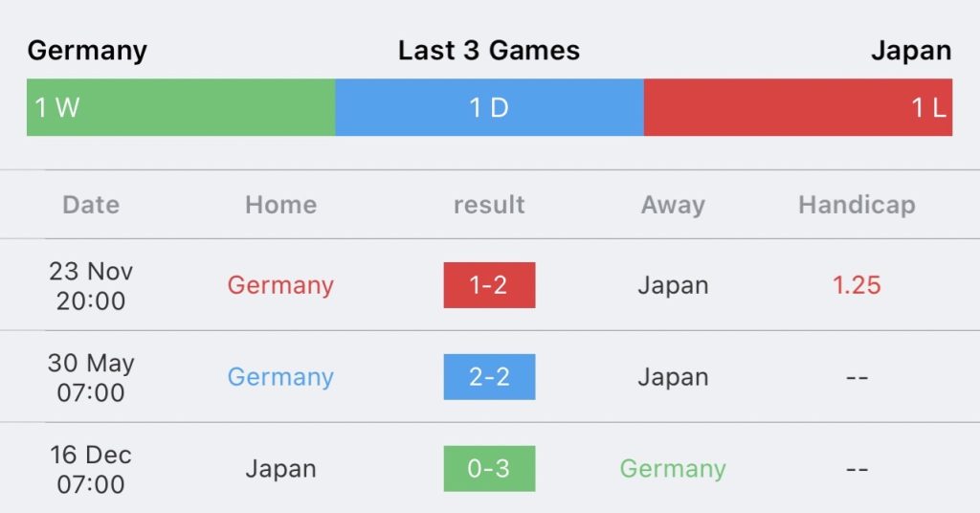Open the blue 2-2 score badge

tap(489, 377)
